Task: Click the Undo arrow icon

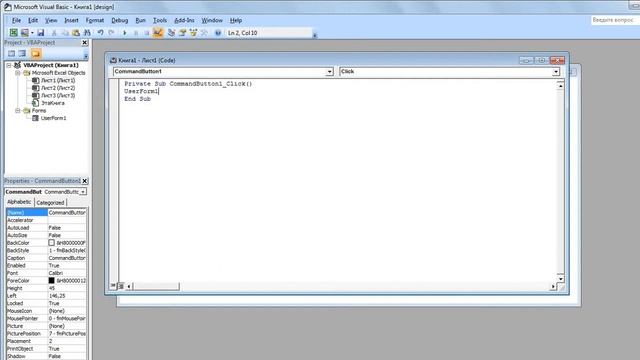Action: point(100,33)
